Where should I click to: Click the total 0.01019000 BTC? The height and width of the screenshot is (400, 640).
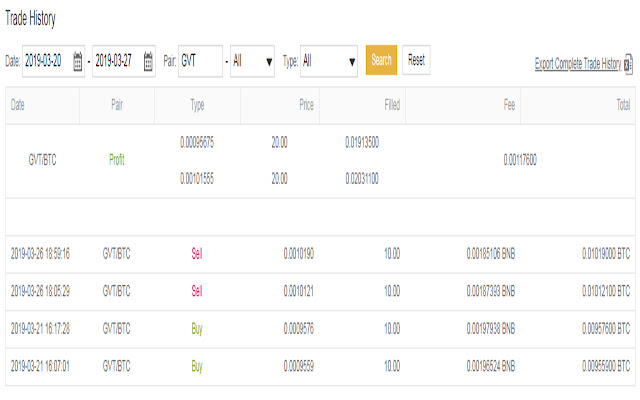coord(606,254)
